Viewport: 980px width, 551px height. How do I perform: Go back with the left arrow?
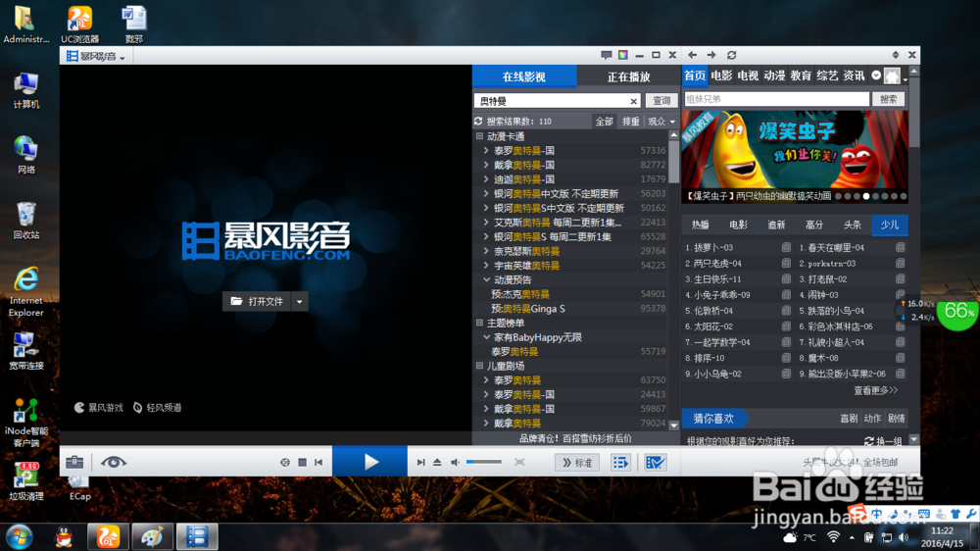tap(693, 55)
